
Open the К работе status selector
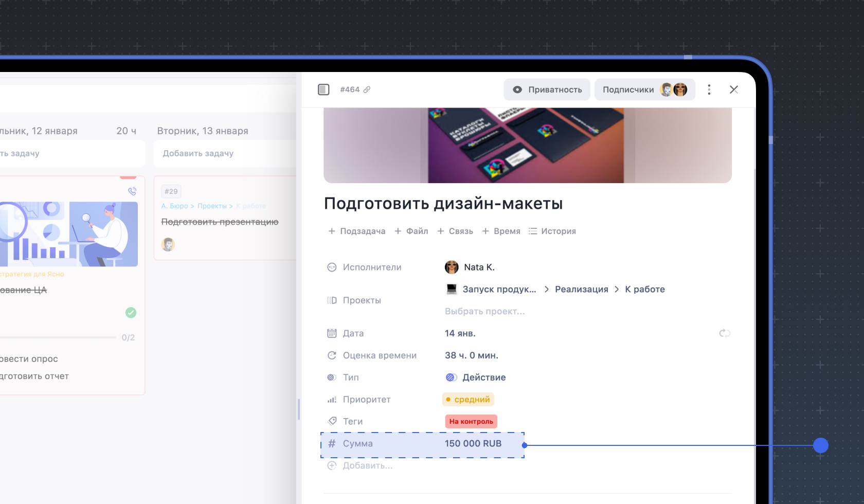coord(644,289)
